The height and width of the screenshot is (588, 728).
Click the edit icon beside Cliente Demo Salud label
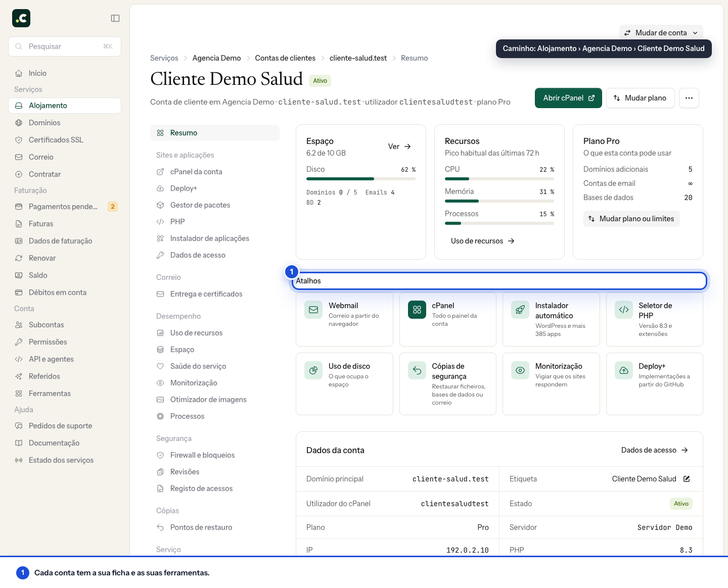(x=687, y=479)
